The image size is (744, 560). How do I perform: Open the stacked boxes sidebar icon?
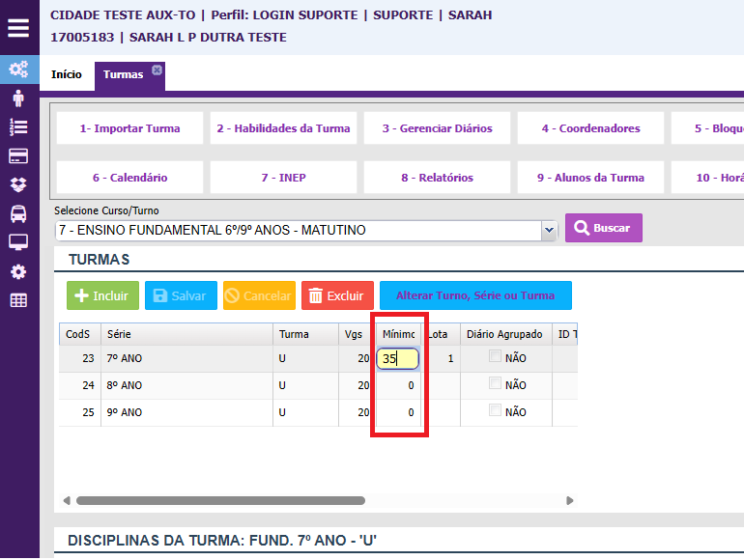(x=18, y=184)
